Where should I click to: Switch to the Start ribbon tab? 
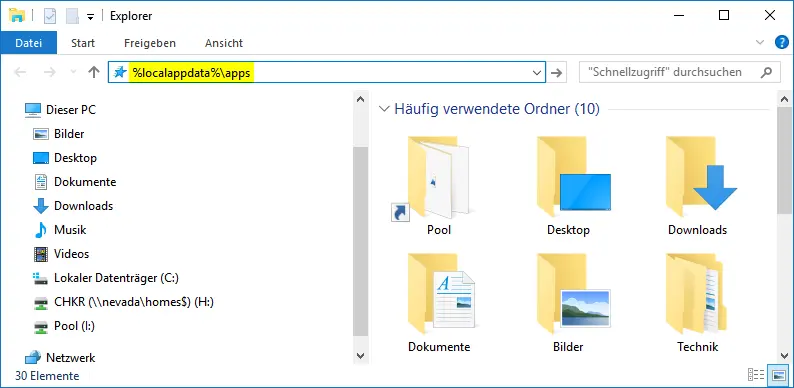pos(83,43)
